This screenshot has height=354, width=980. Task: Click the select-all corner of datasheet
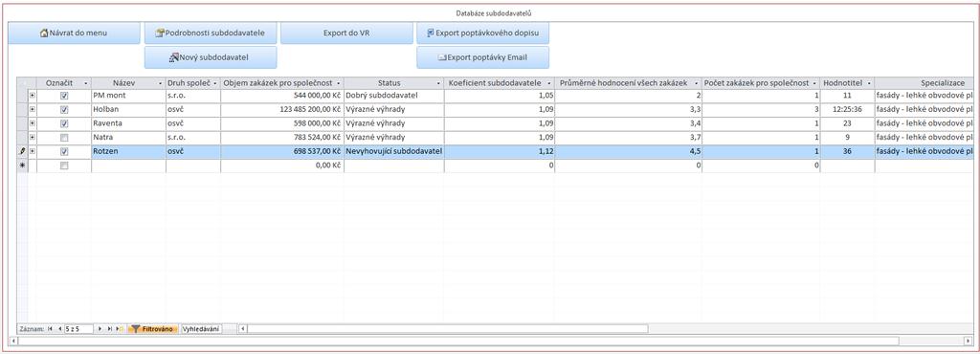point(23,83)
